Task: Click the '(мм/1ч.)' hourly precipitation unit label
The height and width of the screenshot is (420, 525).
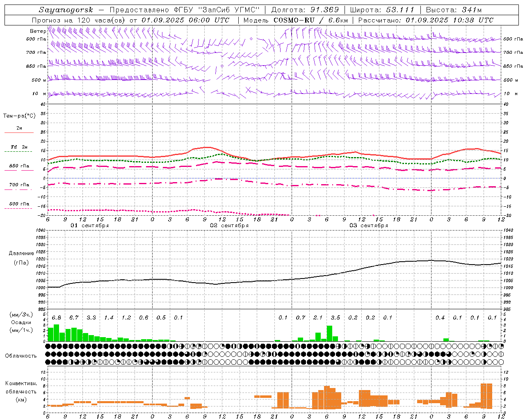Action: pyautogui.click(x=21, y=330)
